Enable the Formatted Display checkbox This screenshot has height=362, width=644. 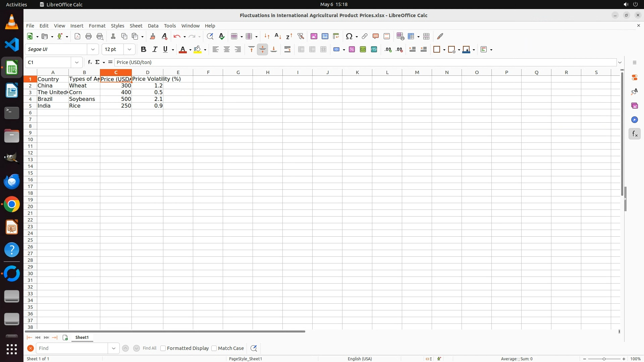point(163,348)
